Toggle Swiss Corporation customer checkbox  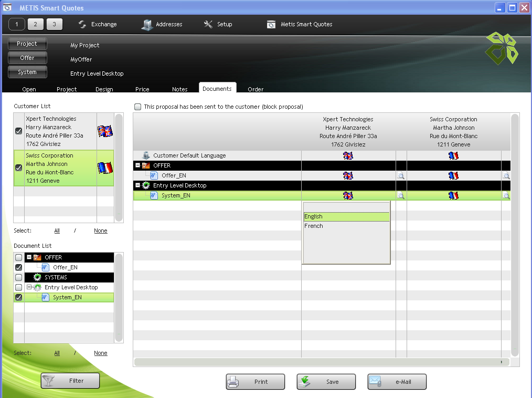click(x=19, y=167)
